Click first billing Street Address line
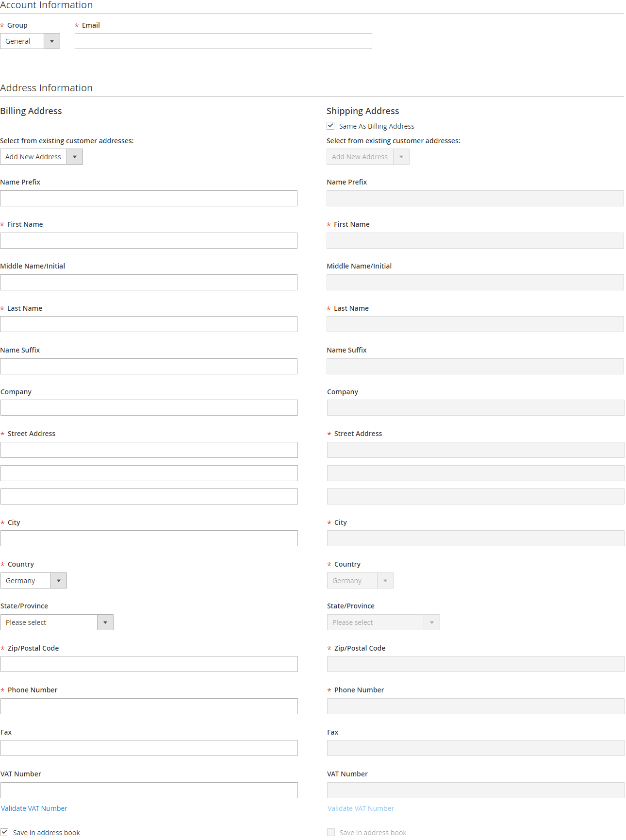Image resolution: width=626 pixels, height=840 pixels. 149,450
